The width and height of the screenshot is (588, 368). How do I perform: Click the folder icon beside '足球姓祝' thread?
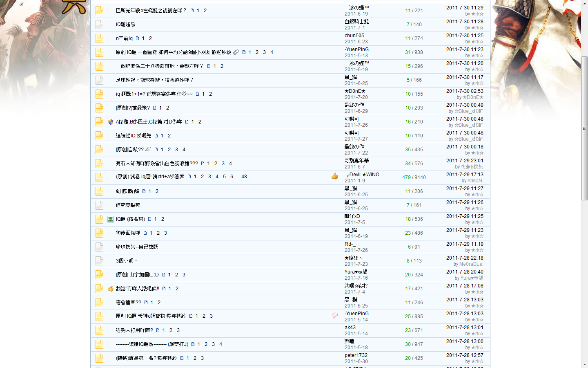pos(99,80)
